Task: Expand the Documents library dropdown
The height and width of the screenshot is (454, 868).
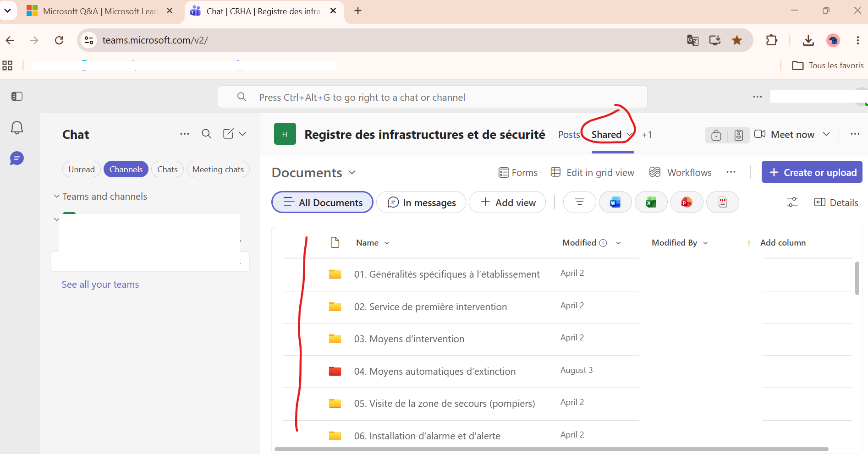Action: pos(352,173)
